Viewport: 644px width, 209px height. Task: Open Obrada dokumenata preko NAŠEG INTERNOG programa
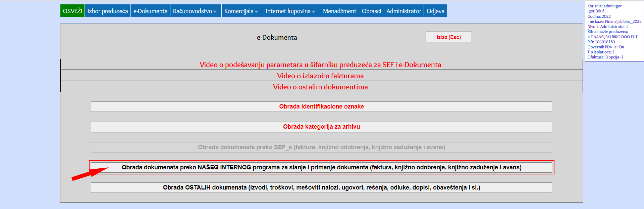pyautogui.click(x=321, y=167)
